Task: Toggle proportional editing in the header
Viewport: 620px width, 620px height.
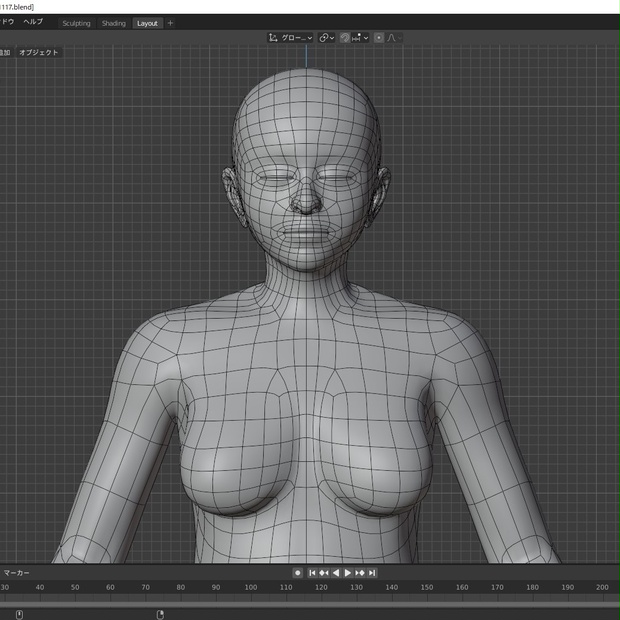Action: [378, 38]
